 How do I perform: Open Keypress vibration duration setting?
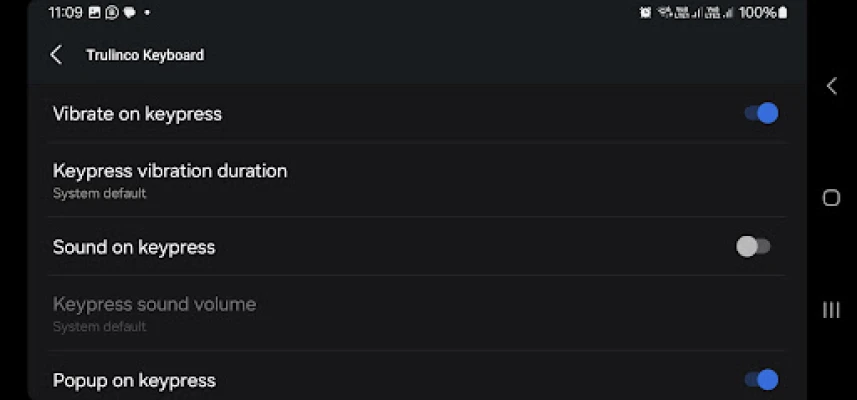[170, 180]
